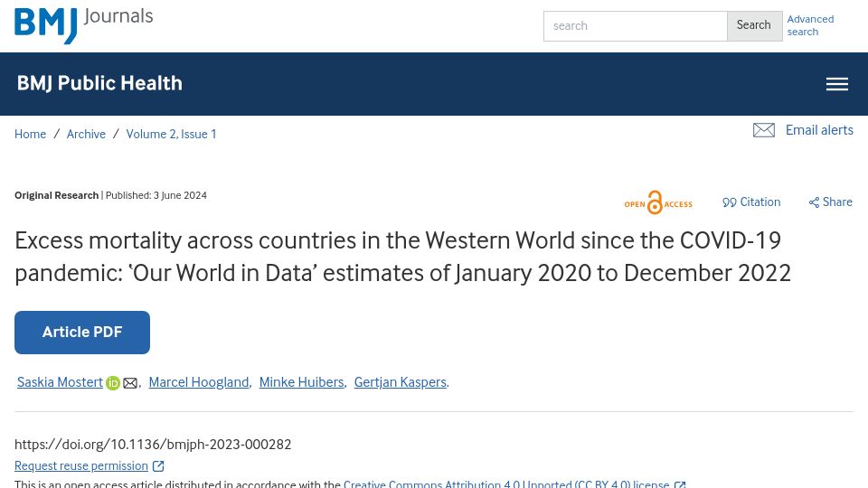The image size is (868, 488).
Task: Click the Open Access logo
Action: pyautogui.click(x=658, y=202)
